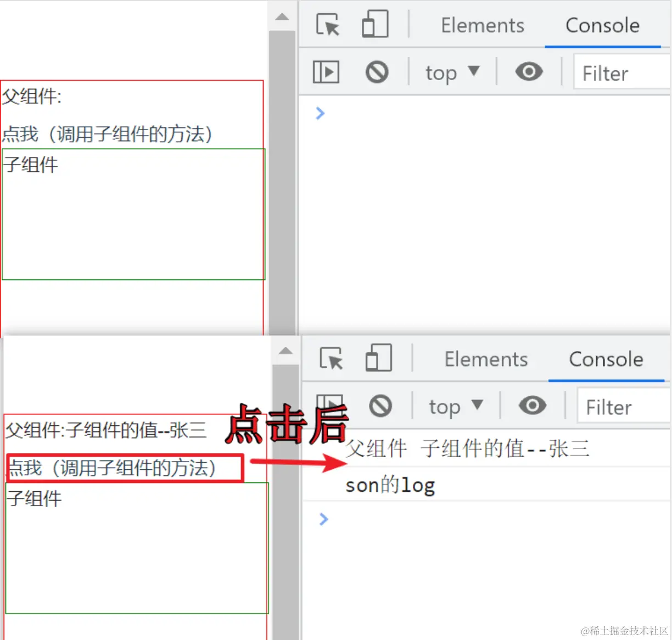Click the console prompt in lower DevTools
The width and height of the screenshot is (672, 640).
coord(324,519)
